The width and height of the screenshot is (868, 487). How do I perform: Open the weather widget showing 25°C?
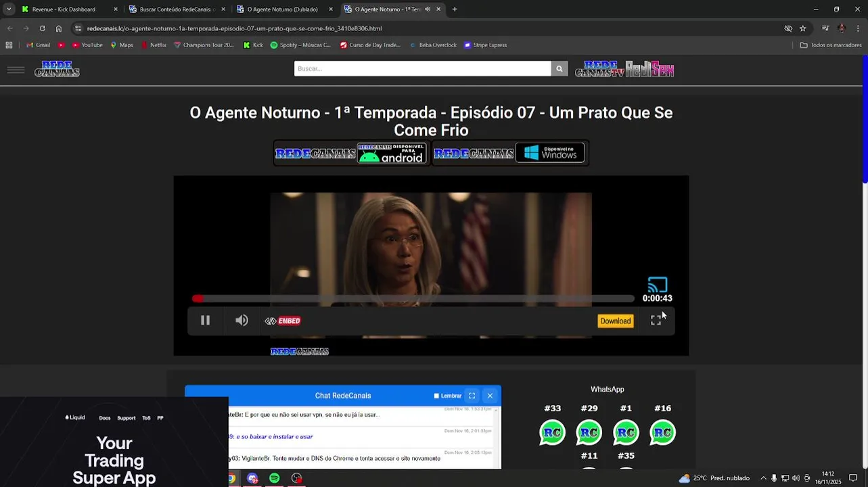[714, 478]
